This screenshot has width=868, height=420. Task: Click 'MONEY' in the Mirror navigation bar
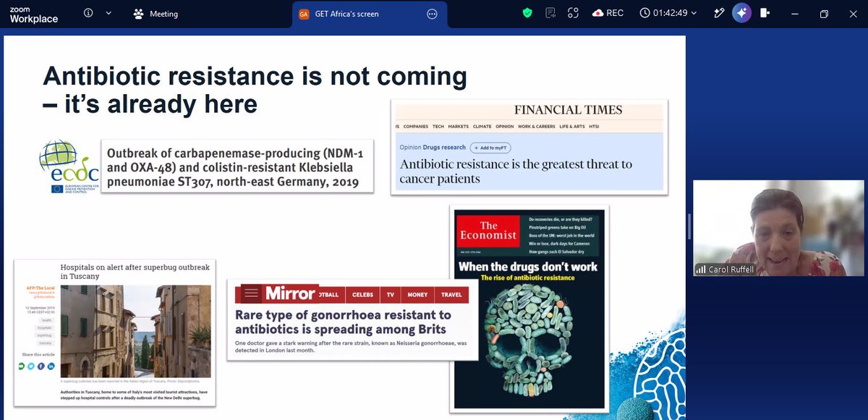(x=417, y=295)
